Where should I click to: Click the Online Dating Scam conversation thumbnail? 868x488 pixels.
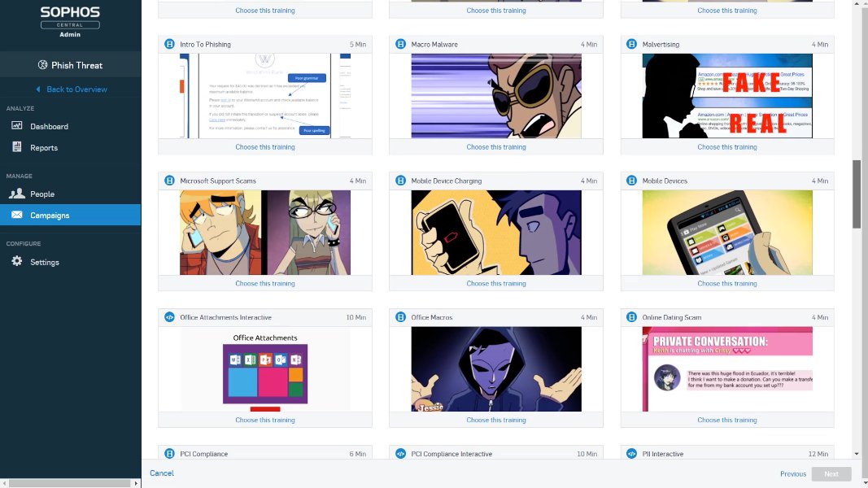(x=726, y=369)
